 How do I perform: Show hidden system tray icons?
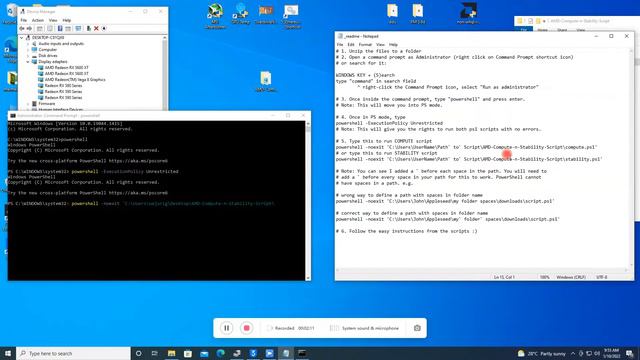[573, 353]
